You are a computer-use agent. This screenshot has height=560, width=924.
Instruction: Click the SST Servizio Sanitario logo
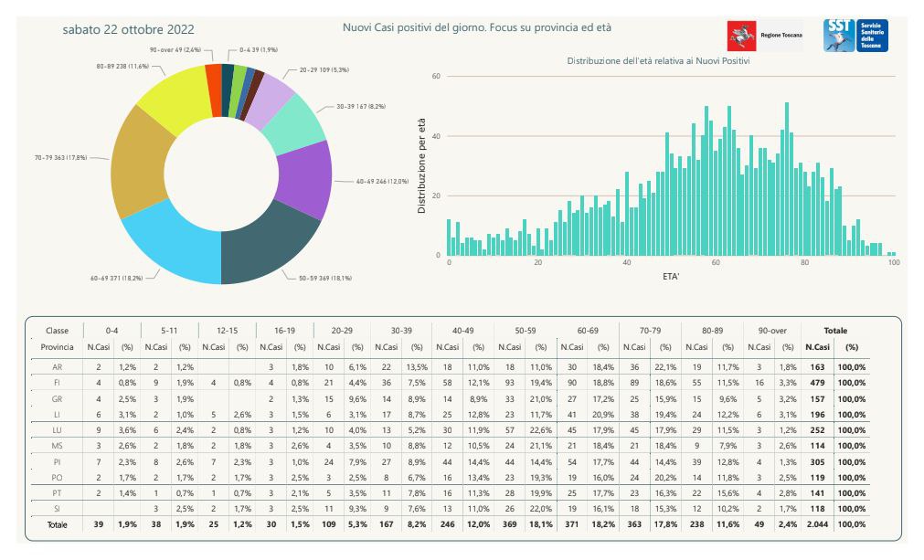click(855, 36)
